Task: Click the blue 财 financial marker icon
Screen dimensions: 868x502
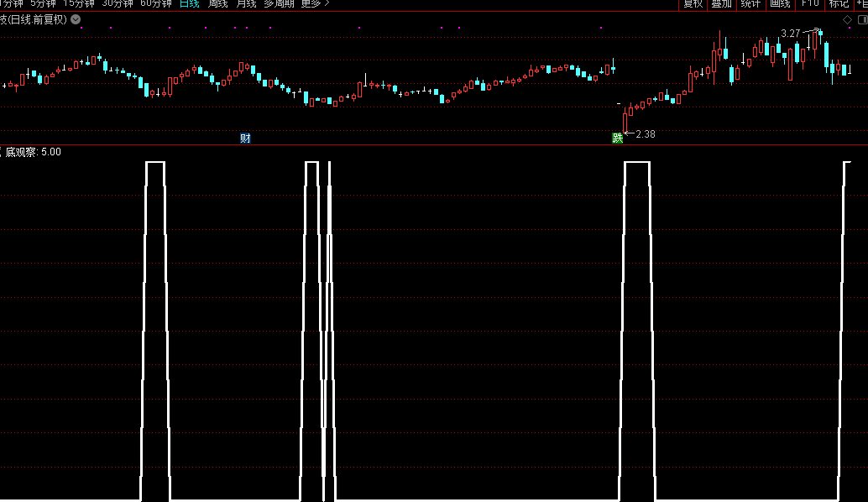Action: (245, 138)
